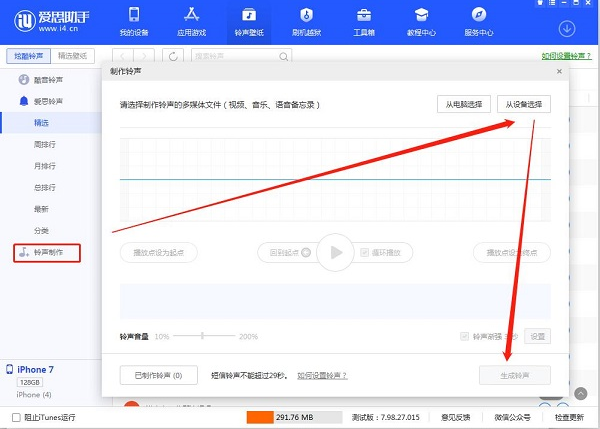Viewport: 600px width, 429px height.
Task: Switch to 精选壁纸 tab
Action: tap(72, 56)
